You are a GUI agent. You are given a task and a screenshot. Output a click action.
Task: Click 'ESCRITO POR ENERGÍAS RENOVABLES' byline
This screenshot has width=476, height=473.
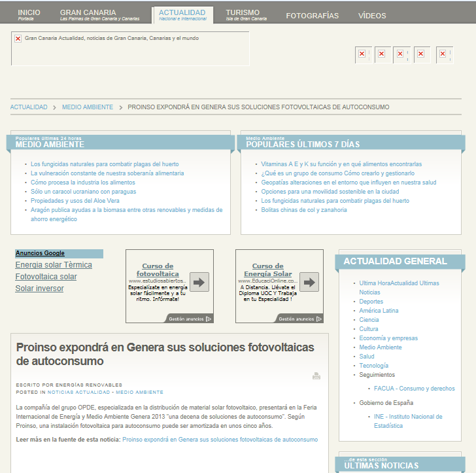tap(69, 385)
